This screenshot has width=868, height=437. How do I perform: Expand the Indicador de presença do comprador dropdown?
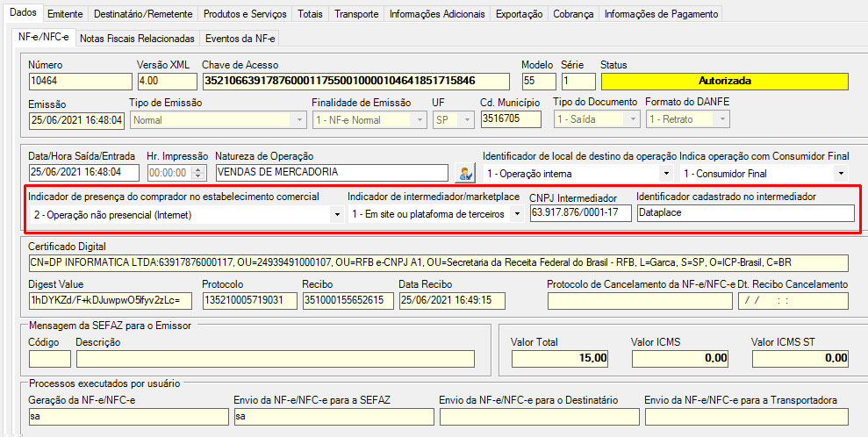pos(337,214)
